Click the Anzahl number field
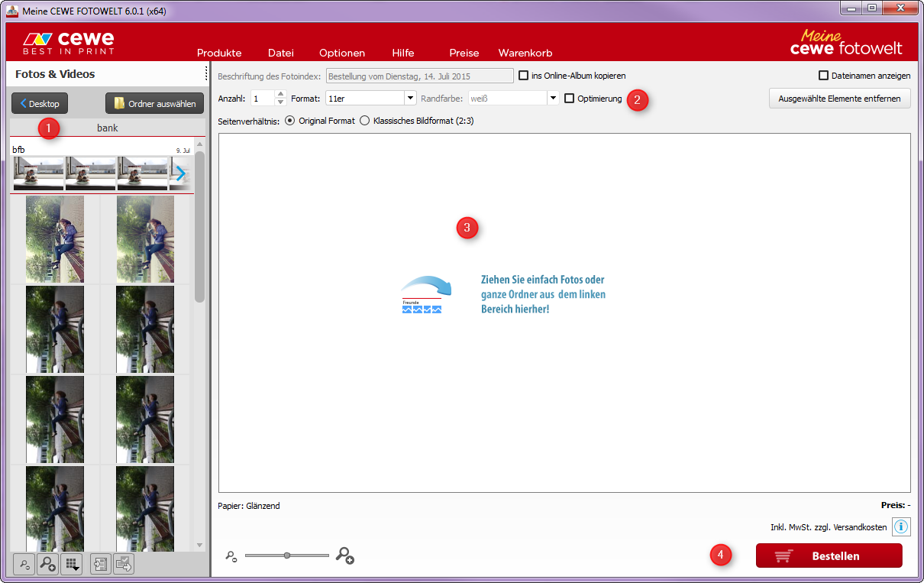This screenshot has width=924, height=583. click(262, 99)
